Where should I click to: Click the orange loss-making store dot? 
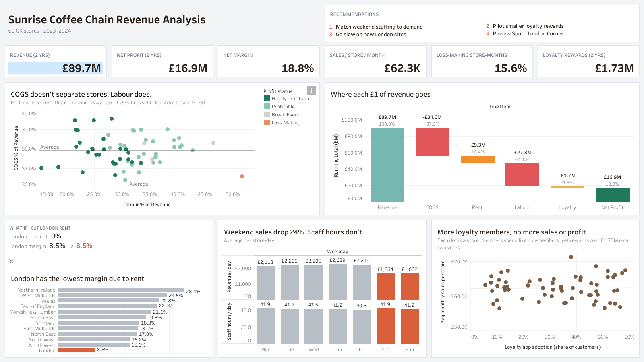[x=242, y=176]
